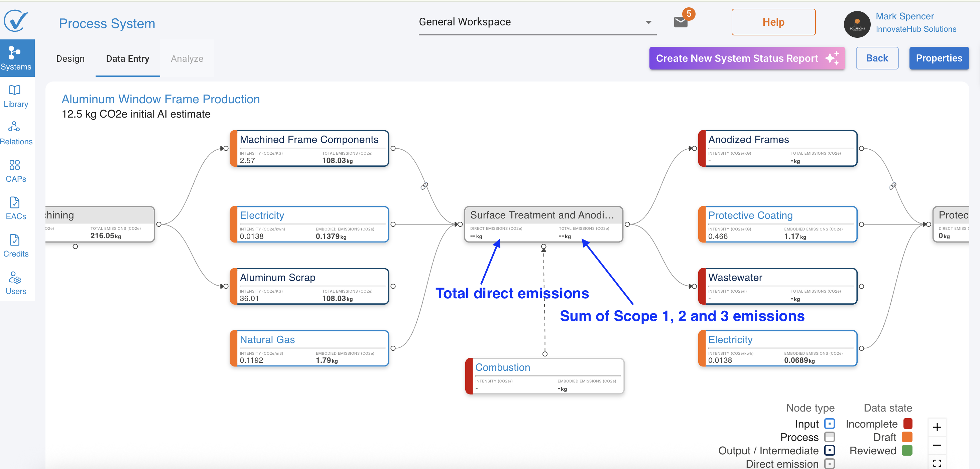Open the Credits sidebar section
980x469 pixels.
[16, 246]
